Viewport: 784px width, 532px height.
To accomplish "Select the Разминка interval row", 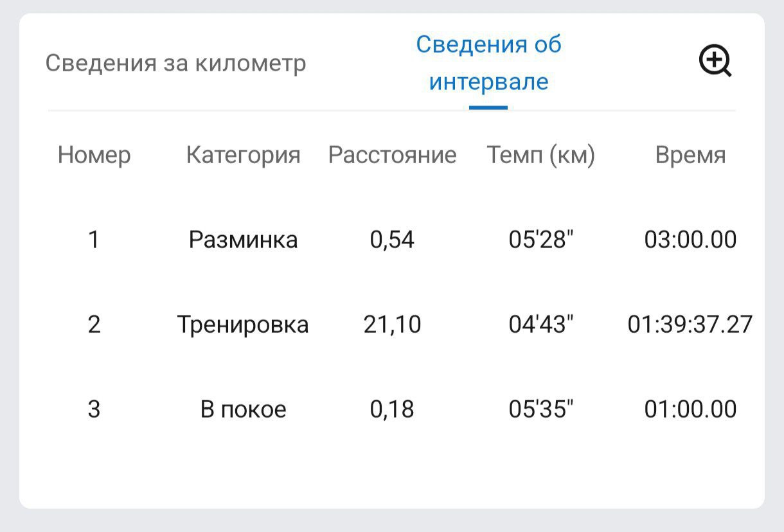I will (x=392, y=240).
